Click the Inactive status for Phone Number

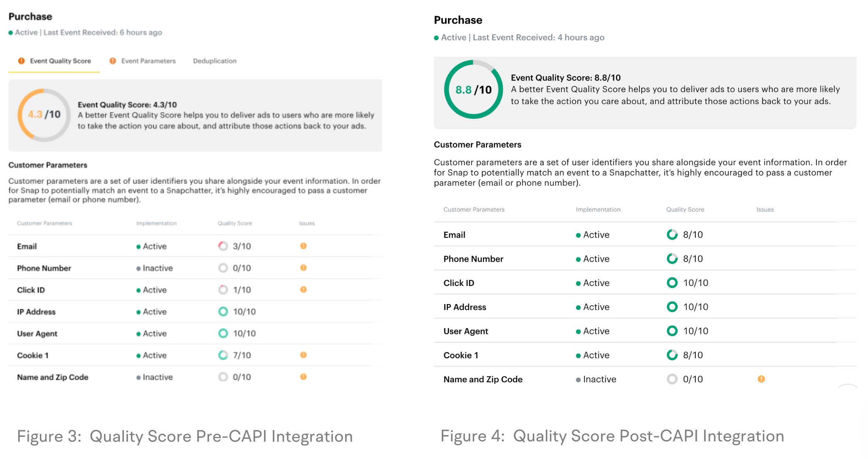tap(157, 268)
